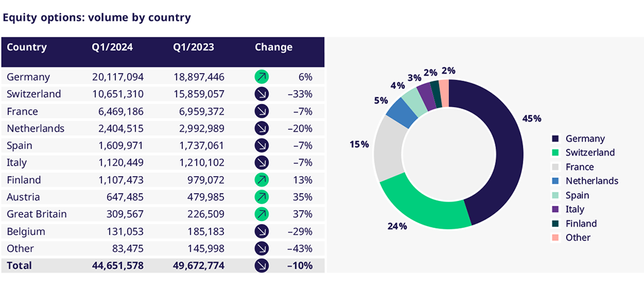644x289 pixels.
Task: Click the green up arrow for Great Britain
Action: [262, 214]
